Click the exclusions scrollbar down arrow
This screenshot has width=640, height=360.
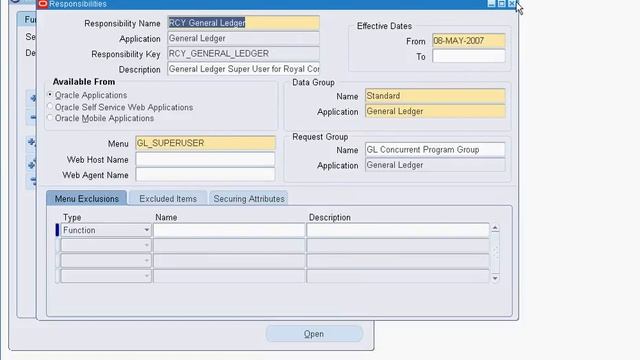click(495, 278)
